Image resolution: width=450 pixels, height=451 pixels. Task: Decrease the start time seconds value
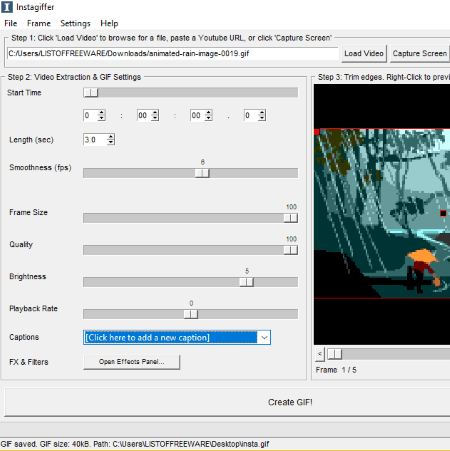[x=209, y=118]
